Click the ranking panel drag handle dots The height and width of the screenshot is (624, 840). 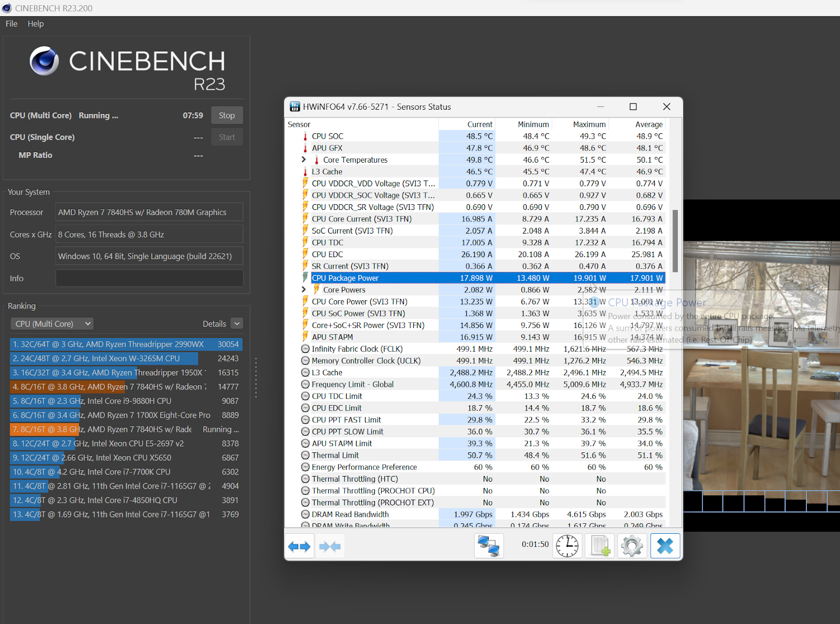tap(256, 377)
